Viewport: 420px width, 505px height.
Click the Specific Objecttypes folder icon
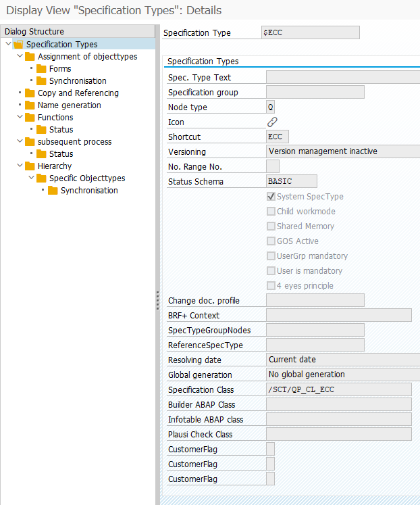click(42, 178)
